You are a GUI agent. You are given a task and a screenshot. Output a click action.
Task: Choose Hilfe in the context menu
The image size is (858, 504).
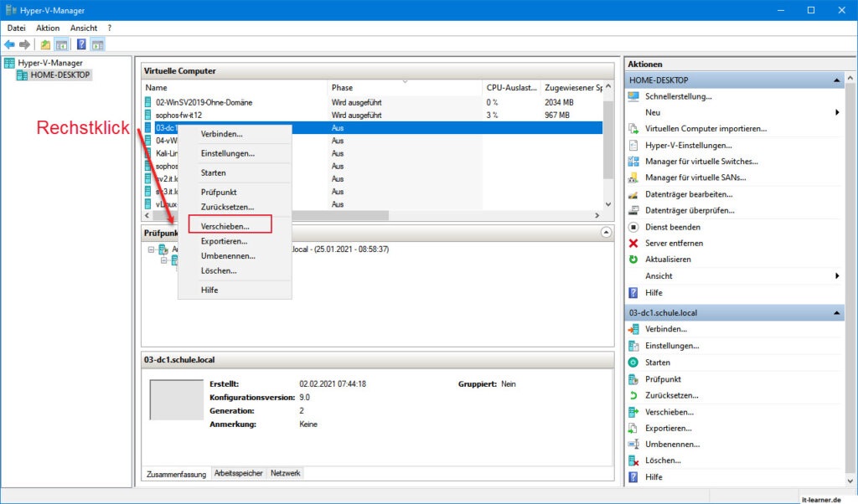209,291
